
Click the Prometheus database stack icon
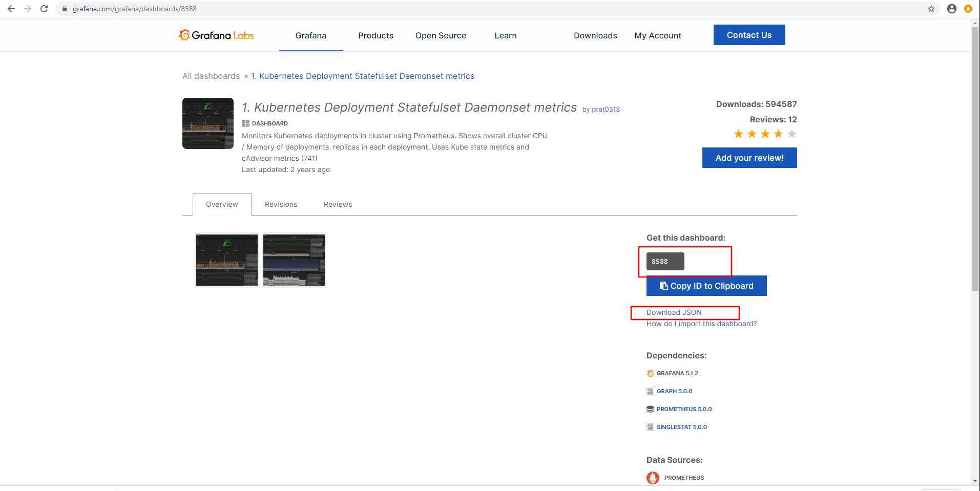[650, 409]
